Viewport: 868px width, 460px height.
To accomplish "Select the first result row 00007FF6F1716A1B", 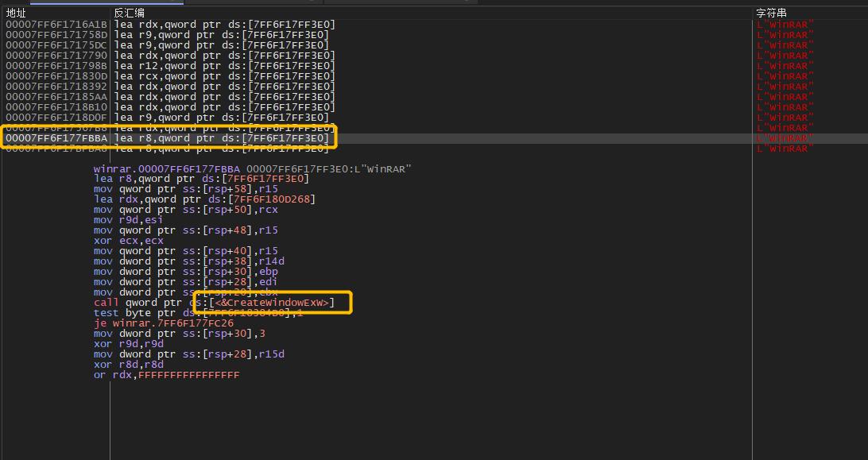I will (56, 24).
